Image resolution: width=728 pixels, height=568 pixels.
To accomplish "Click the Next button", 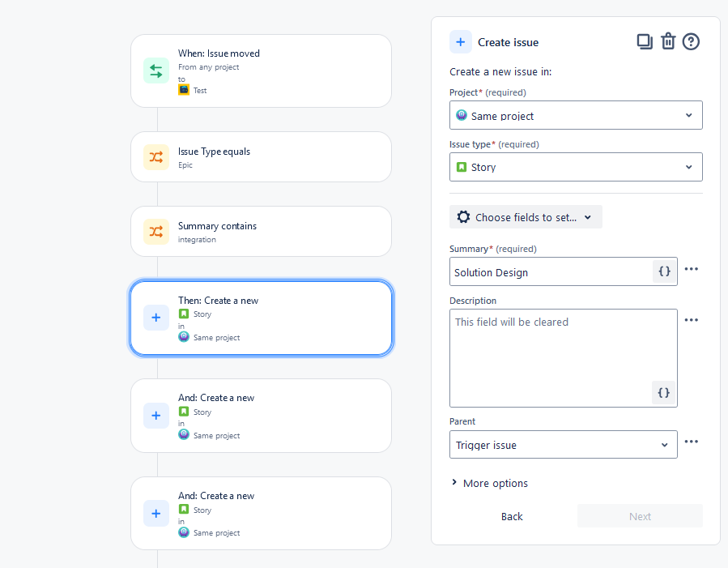I will click(640, 516).
